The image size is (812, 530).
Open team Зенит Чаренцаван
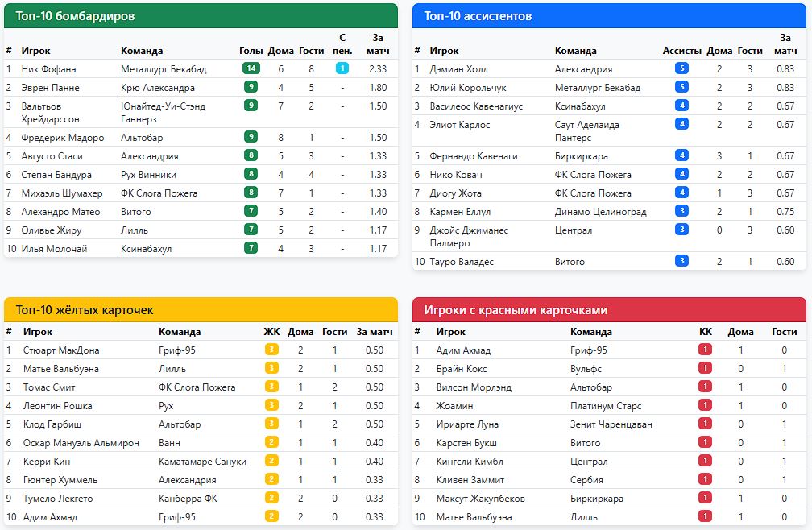click(611, 424)
